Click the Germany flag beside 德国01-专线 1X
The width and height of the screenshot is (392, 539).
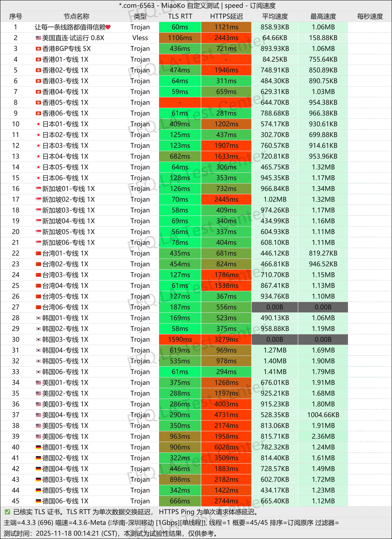point(38,447)
